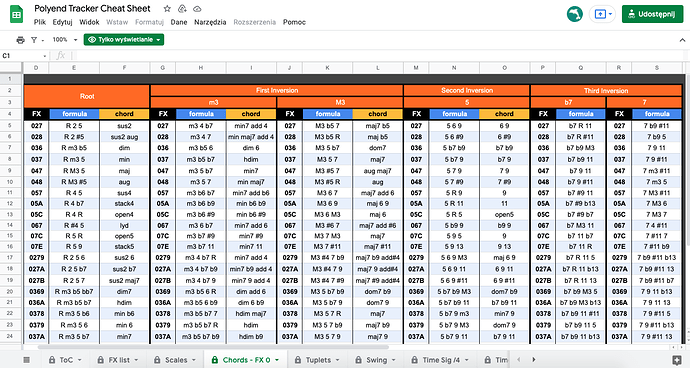Expand the name box dropdown arrow
Viewport: 690px width, 368px height.
pyautogui.click(x=44, y=56)
